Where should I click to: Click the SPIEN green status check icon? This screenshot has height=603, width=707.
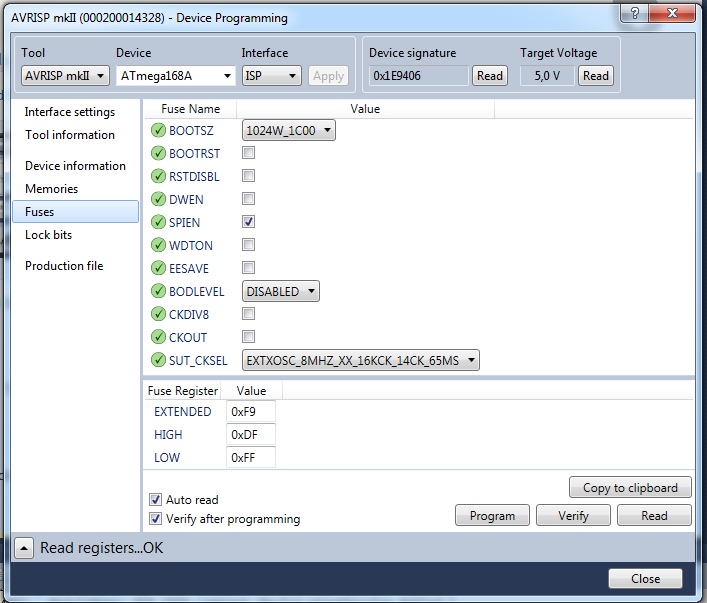(x=158, y=222)
